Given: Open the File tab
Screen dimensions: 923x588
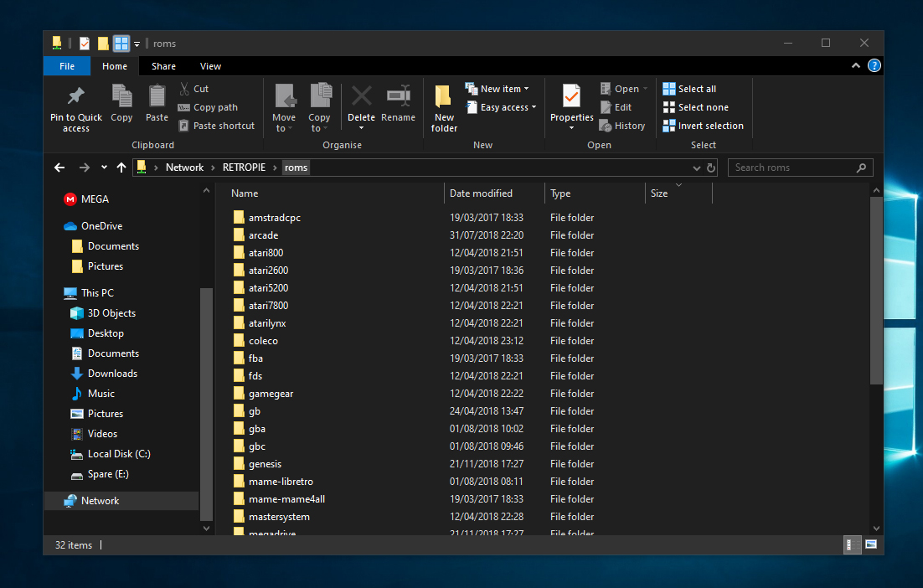Looking at the screenshot, I should coord(67,66).
